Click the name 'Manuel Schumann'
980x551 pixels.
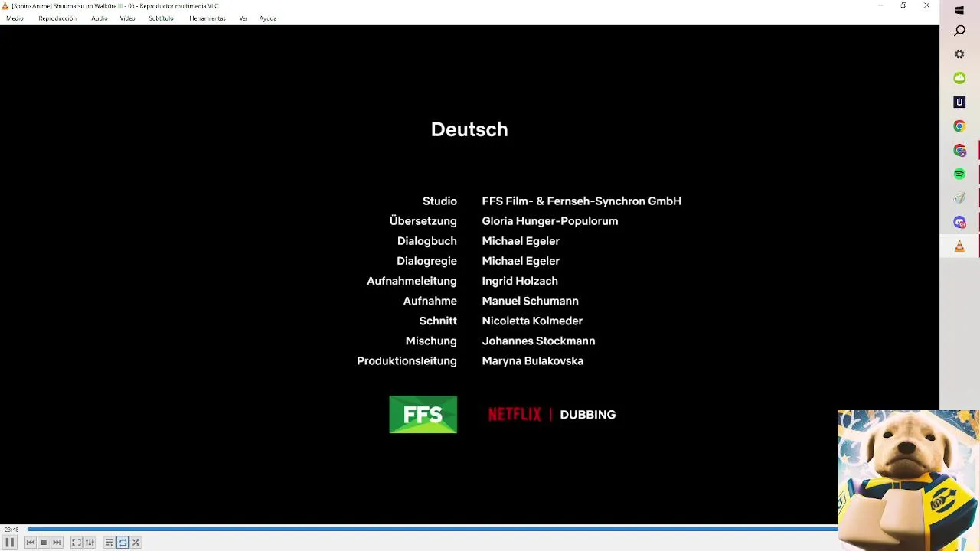click(530, 301)
